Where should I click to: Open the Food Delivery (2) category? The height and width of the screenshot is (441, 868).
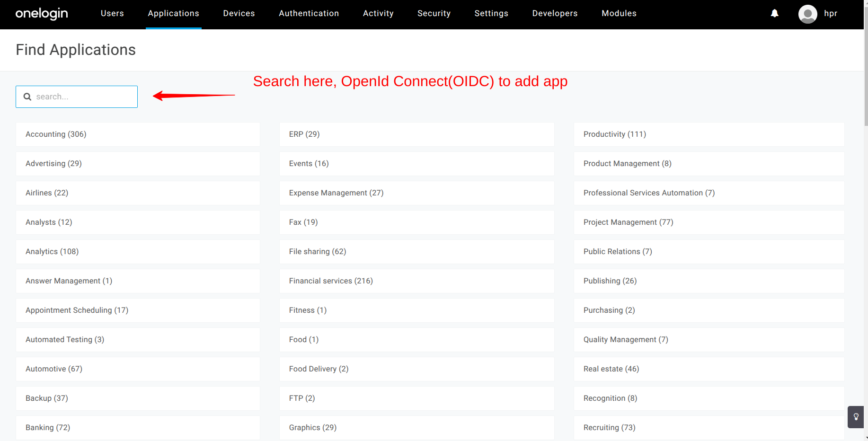point(417,369)
